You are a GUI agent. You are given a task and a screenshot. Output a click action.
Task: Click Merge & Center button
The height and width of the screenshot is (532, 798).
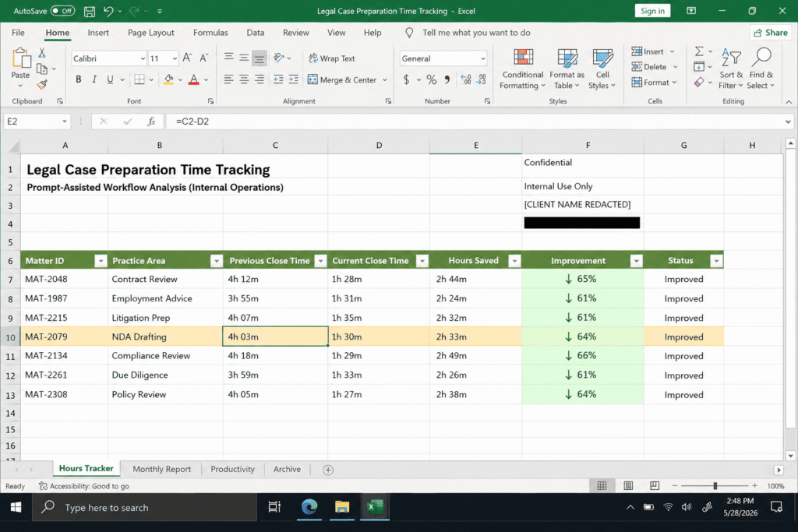pyautogui.click(x=342, y=80)
